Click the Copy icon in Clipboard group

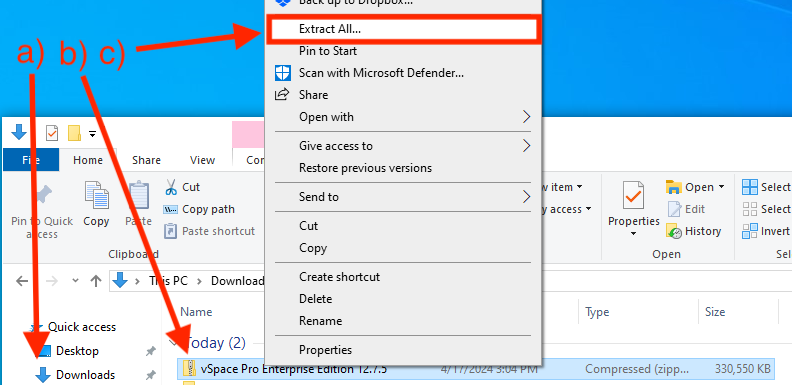click(x=96, y=197)
